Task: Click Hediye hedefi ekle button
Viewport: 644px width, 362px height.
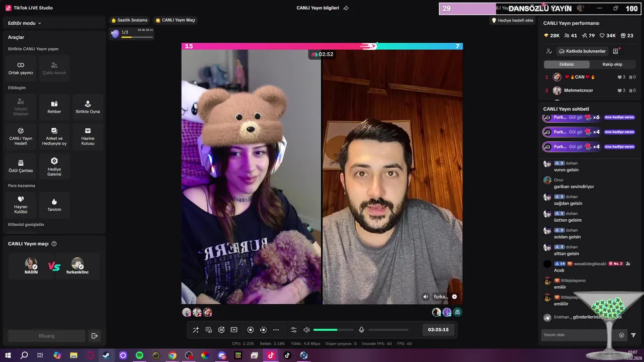Action: pos(512,21)
